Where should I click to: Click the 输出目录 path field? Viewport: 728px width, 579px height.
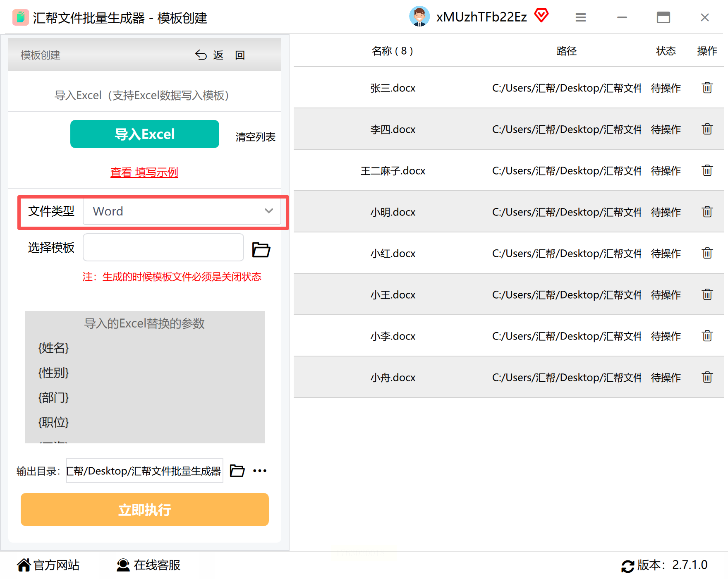(145, 471)
